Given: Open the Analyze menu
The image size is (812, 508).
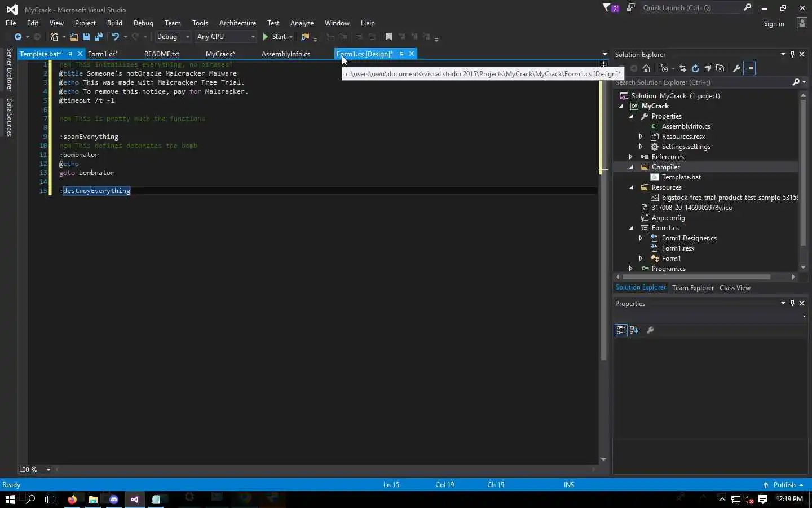Looking at the screenshot, I should coord(302,23).
